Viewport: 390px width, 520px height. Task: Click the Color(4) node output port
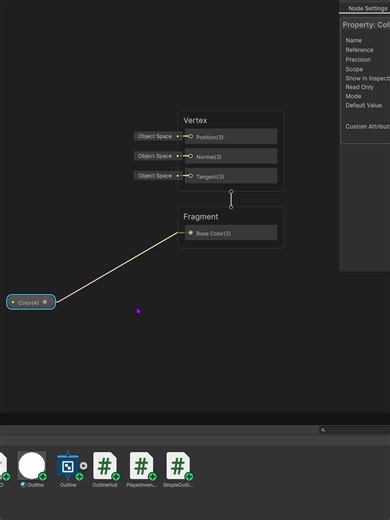(x=45, y=302)
